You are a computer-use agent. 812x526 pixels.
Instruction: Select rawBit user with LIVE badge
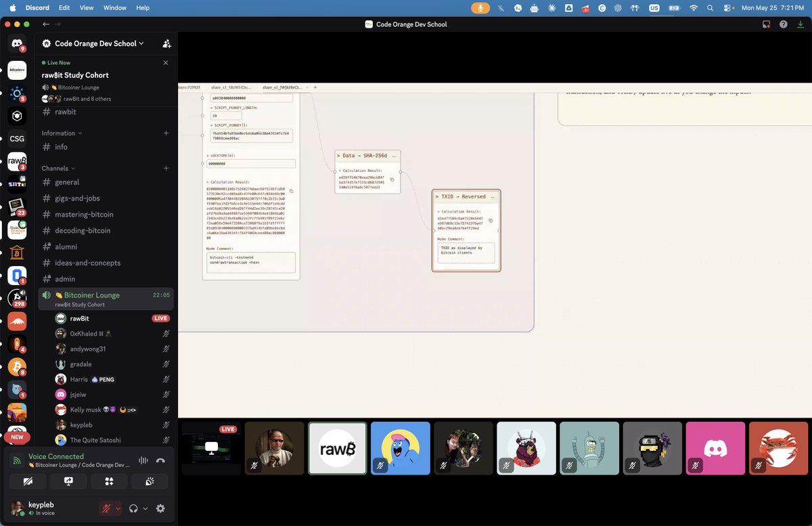pos(112,318)
